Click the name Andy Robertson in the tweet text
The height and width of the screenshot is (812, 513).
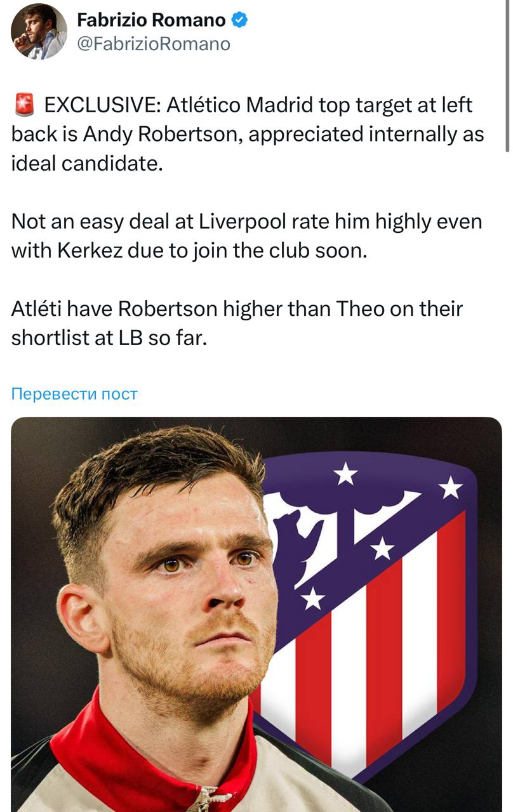161,134
